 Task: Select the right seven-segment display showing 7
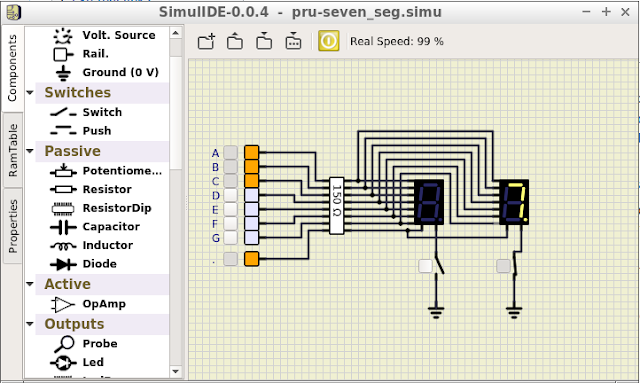click(x=514, y=202)
